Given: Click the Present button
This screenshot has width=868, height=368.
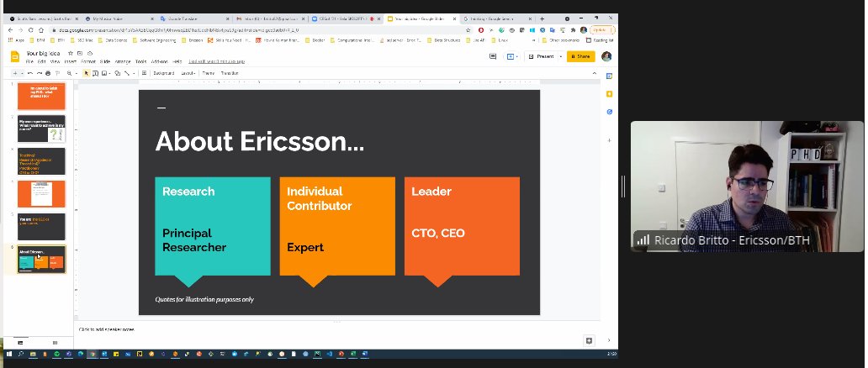Looking at the screenshot, I should (542, 56).
